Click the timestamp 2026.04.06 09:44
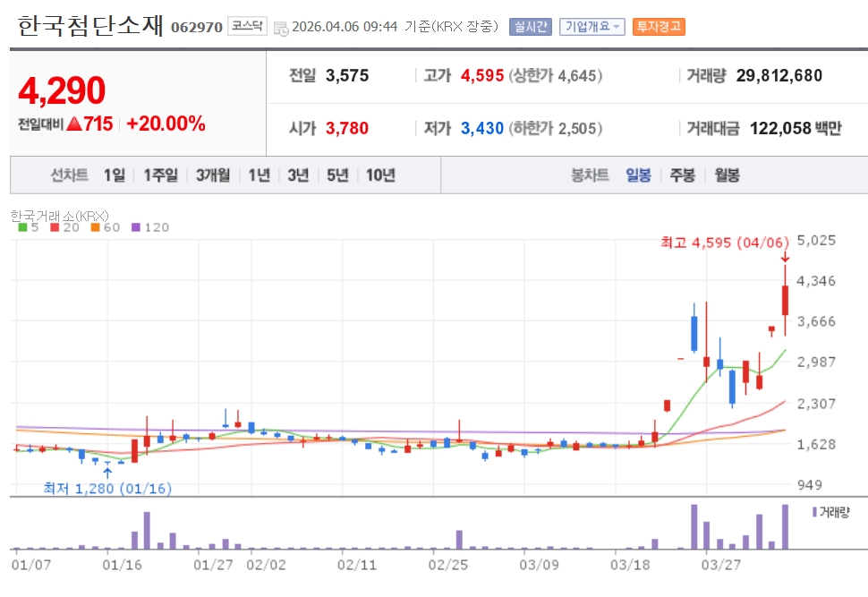Viewport: 868px width, 597px height. (x=345, y=27)
